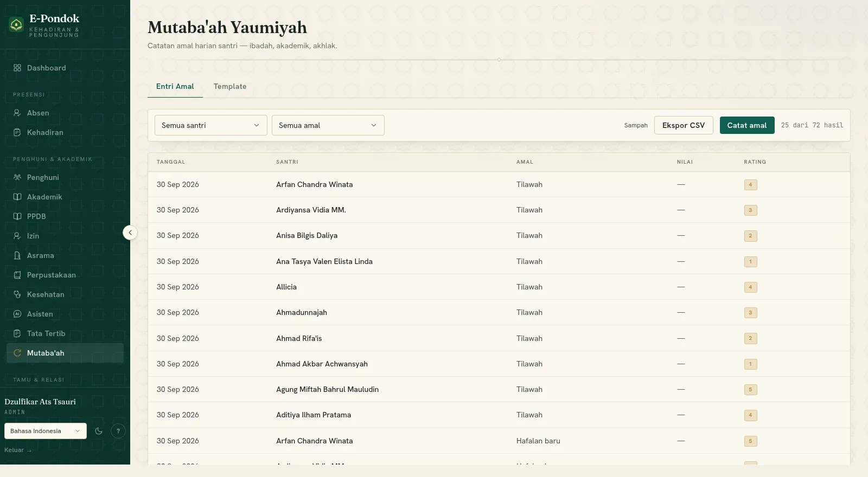Click the name Ahmad Rifa'is
868x477 pixels.
click(x=299, y=338)
